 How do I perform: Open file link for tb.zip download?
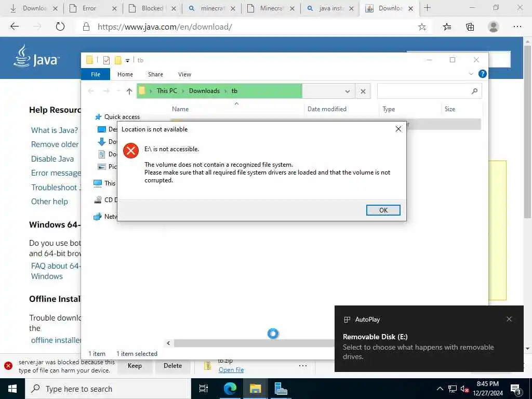click(231, 370)
